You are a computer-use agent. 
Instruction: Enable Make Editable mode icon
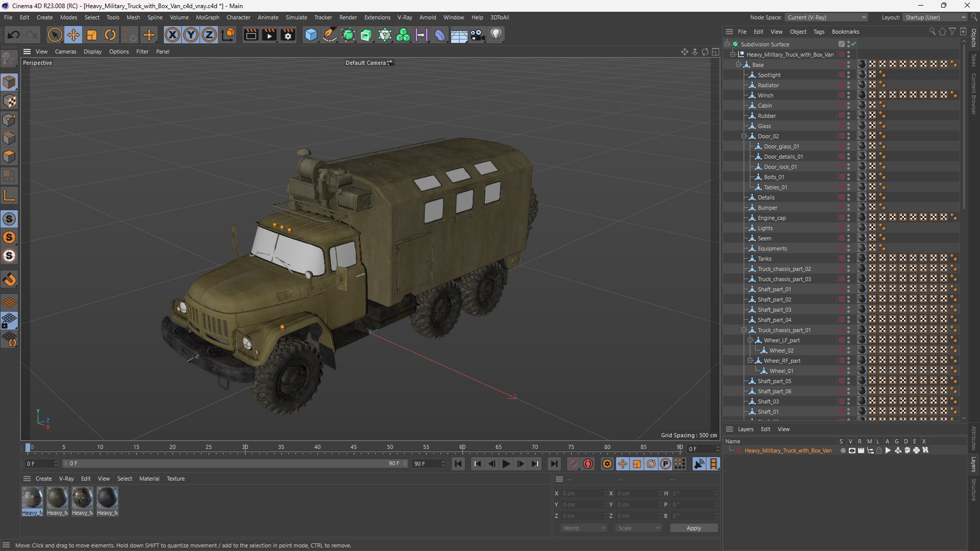[10, 60]
